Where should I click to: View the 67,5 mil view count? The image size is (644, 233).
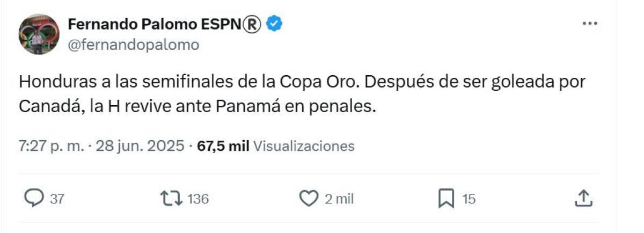pos(223,146)
